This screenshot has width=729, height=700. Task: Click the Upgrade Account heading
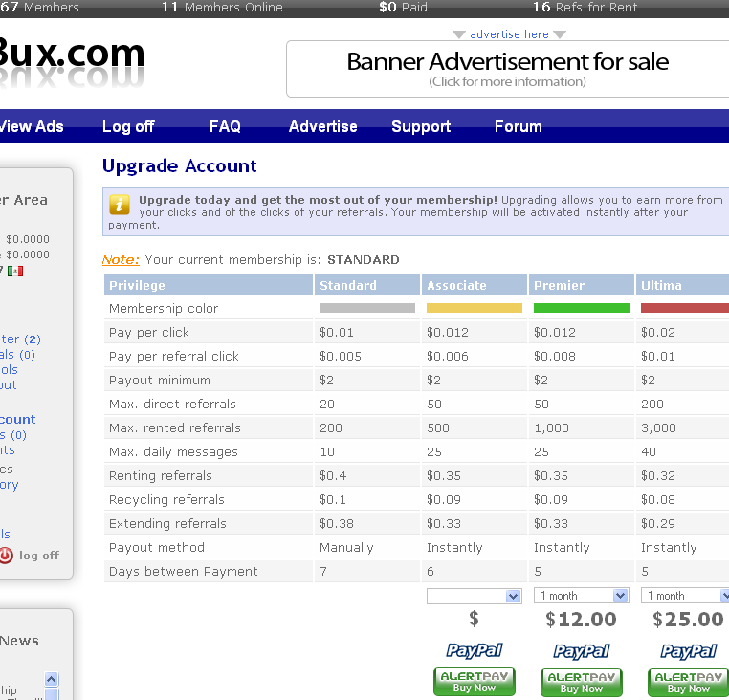tap(180, 166)
